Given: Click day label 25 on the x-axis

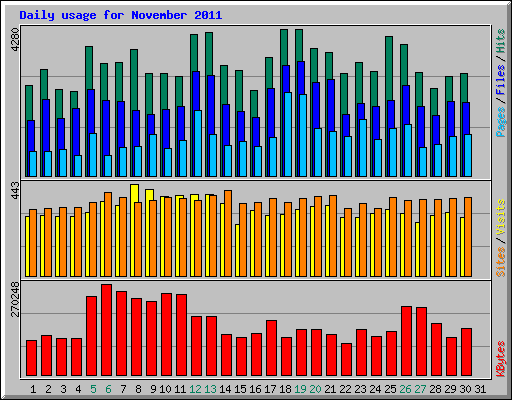Looking at the screenshot, I should pyautogui.click(x=390, y=389).
